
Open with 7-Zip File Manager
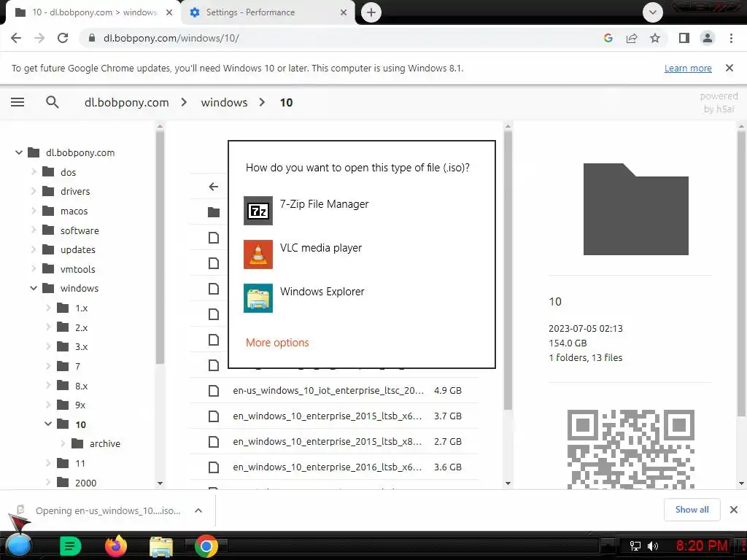(x=361, y=210)
